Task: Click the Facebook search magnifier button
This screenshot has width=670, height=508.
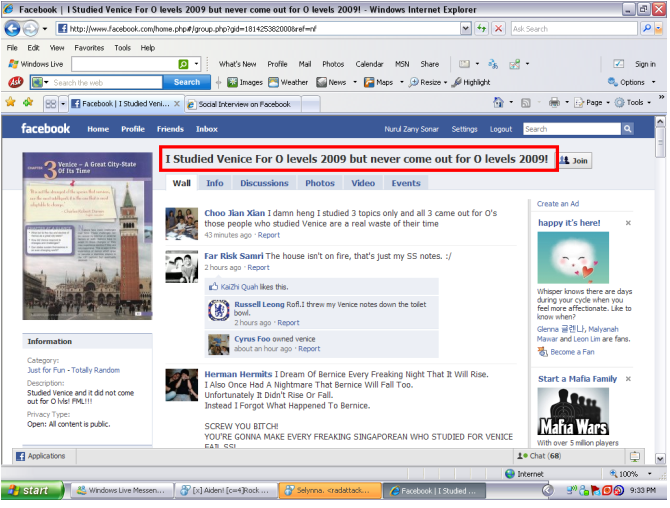Action: tap(627, 129)
